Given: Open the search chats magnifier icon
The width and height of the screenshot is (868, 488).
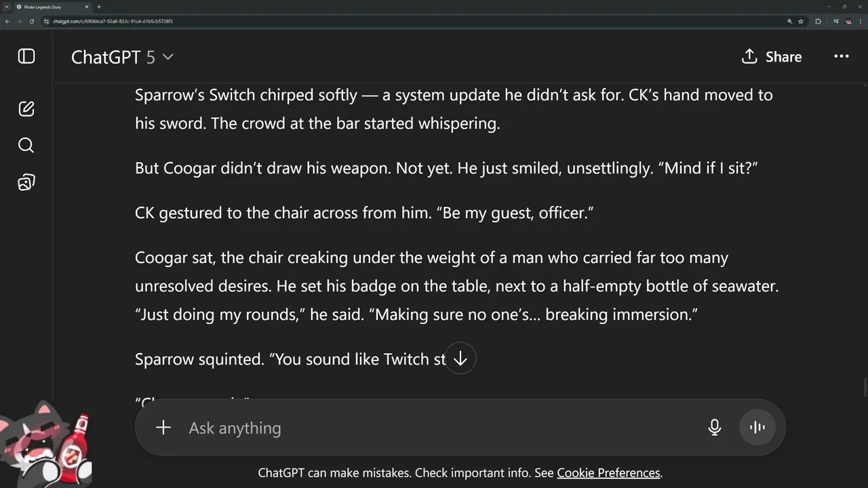Looking at the screenshot, I should pyautogui.click(x=26, y=145).
